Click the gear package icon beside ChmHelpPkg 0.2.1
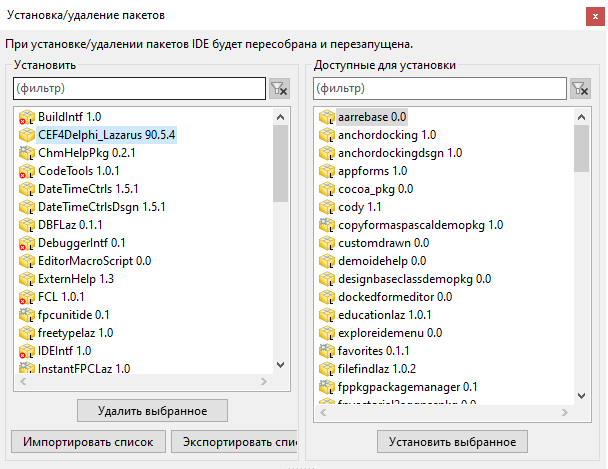The width and height of the screenshot is (608, 469). [27, 153]
